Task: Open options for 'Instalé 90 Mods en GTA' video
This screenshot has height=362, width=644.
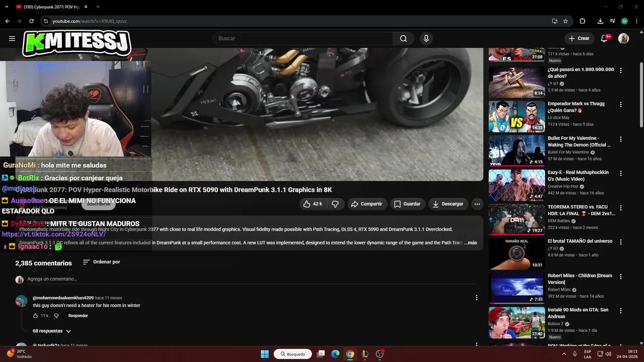Action: 620,311
